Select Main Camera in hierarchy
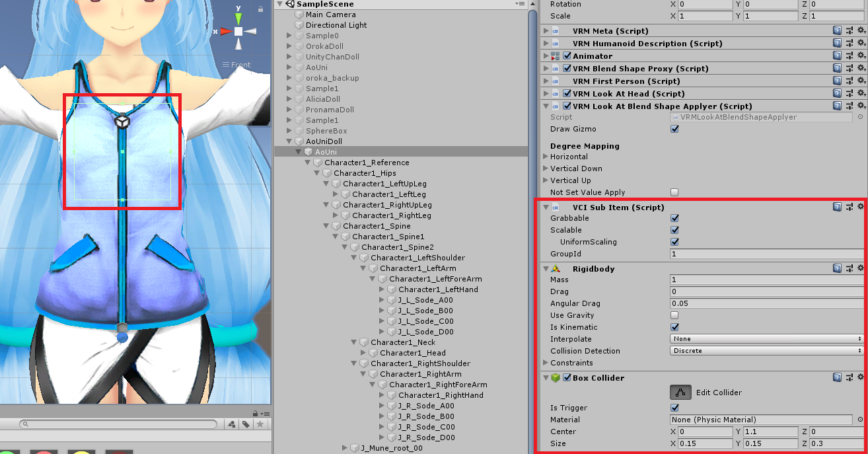Image resolution: width=868 pixels, height=454 pixels. coord(330,15)
